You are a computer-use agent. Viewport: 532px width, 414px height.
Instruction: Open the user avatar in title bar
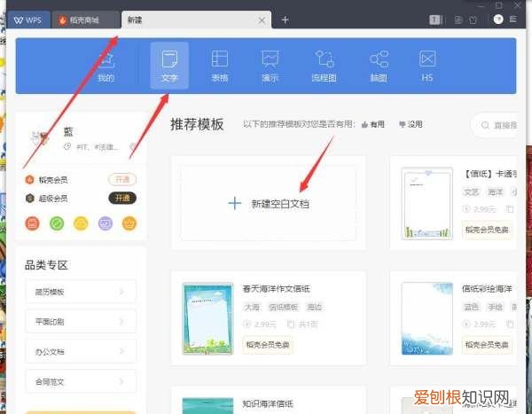coord(498,20)
